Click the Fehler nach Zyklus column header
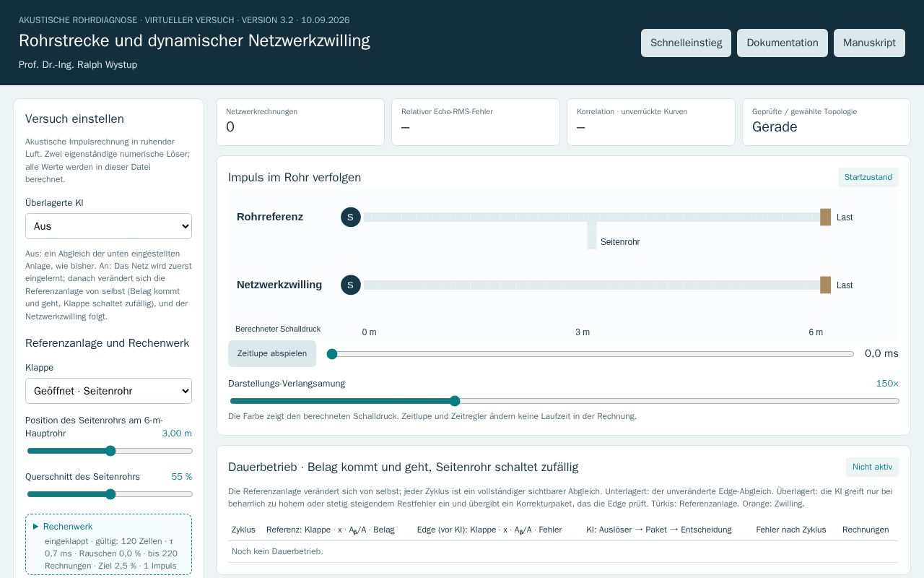 pyautogui.click(x=791, y=530)
